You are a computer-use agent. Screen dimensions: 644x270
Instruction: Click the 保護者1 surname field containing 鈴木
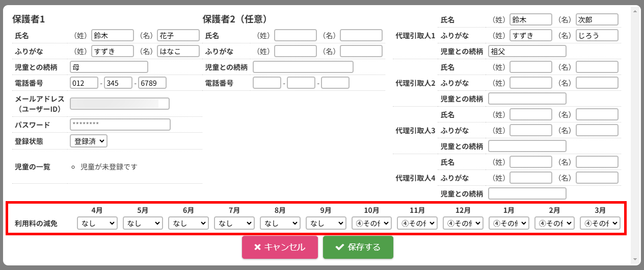(x=113, y=35)
